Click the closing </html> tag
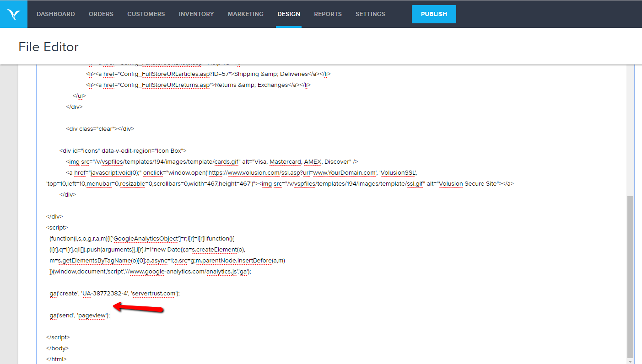 (56, 359)
